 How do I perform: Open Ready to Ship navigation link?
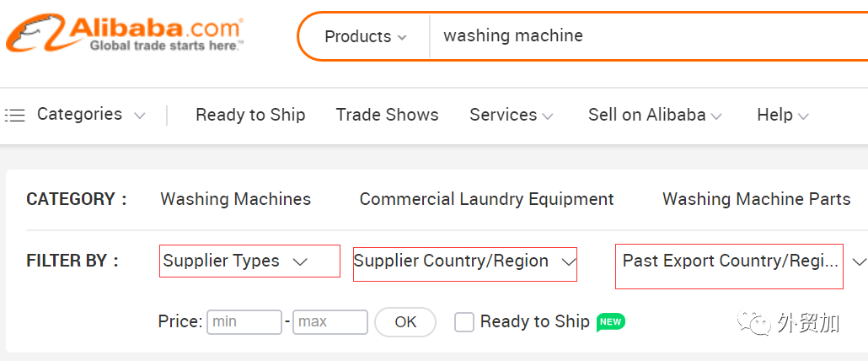coord(250,115)
